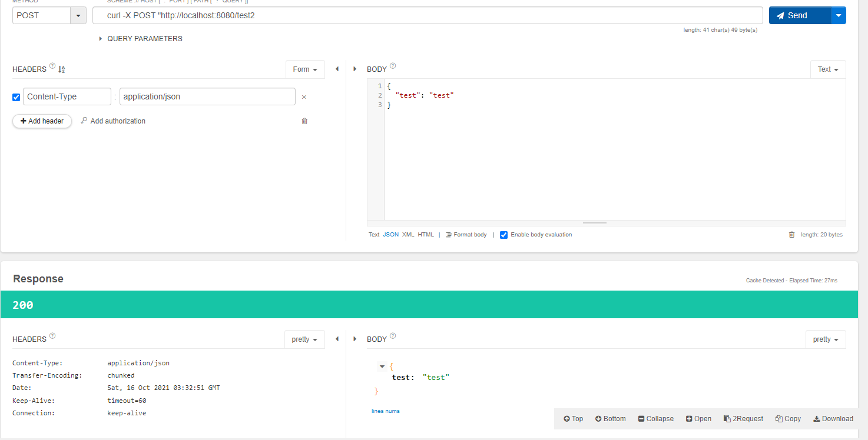Download the response body

pyautogui.click(x=833, y=418)
